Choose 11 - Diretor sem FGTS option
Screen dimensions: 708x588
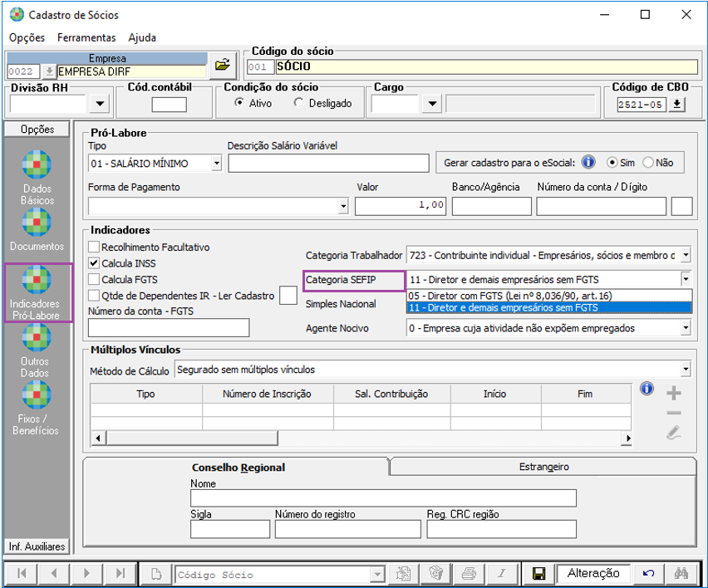(549, 307)
